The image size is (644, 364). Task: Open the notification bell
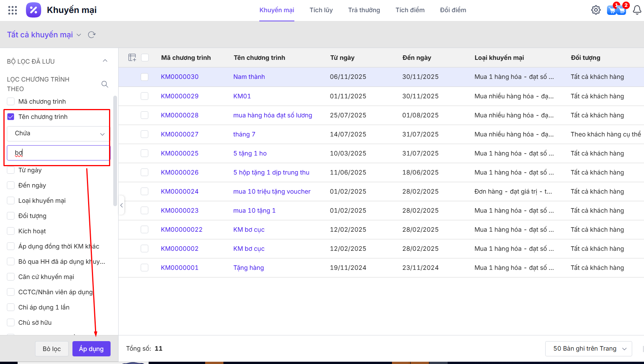click(637, 10)
